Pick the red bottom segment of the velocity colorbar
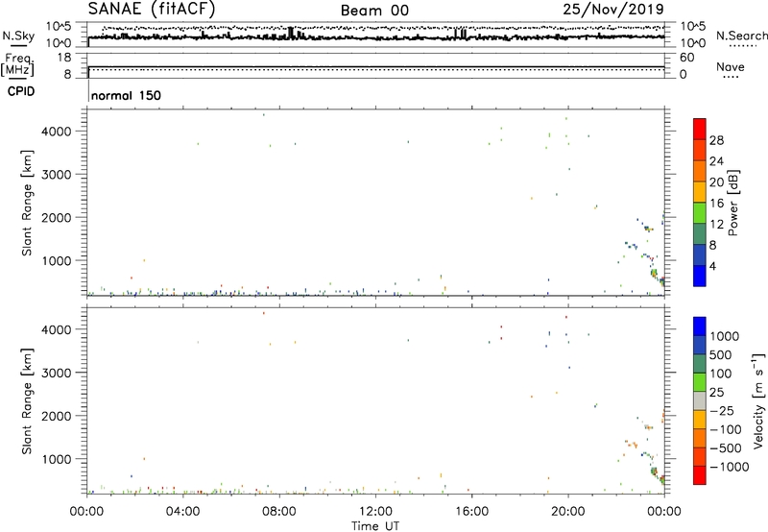The image size is (768, 532). (x=700, y=475)
